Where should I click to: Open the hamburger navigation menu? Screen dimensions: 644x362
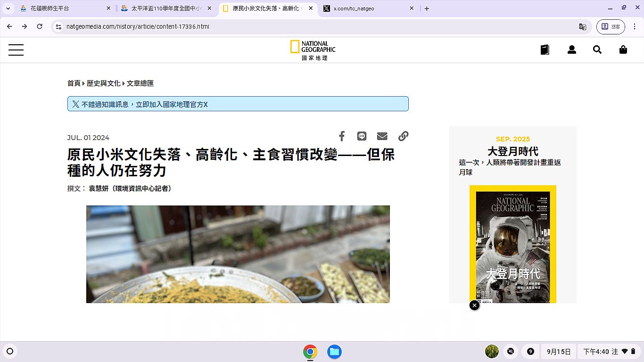click(16, 50)
